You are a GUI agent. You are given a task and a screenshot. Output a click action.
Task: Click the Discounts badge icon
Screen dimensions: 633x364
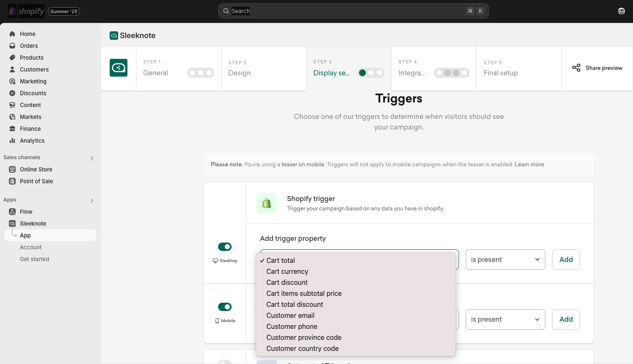(x=12, y=93)
